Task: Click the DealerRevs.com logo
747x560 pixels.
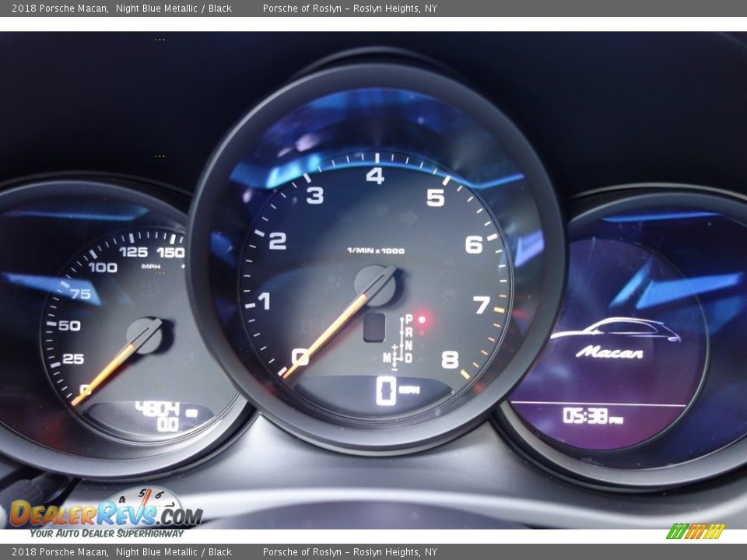Action: (x=106, y=512)
